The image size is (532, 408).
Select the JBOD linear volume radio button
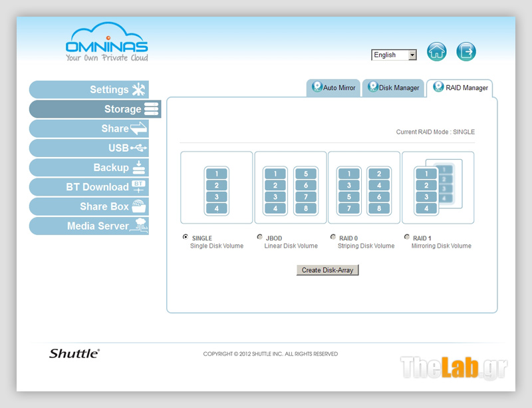point(259,237)
